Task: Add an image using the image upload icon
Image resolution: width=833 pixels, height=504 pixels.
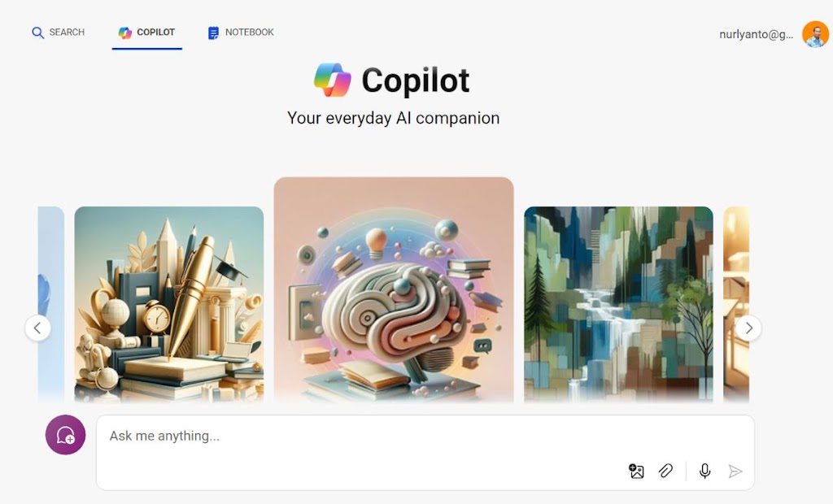Action: tap(636, 471)
